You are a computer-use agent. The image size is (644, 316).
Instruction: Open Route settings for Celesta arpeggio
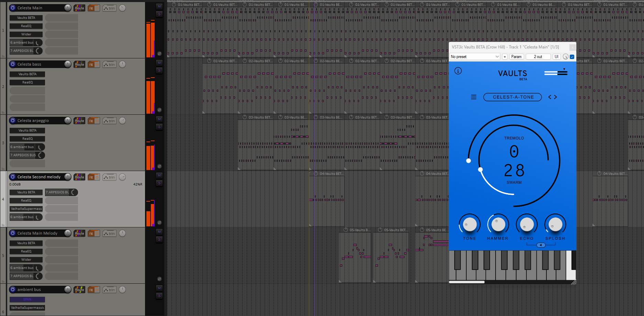tap(79, 121)
